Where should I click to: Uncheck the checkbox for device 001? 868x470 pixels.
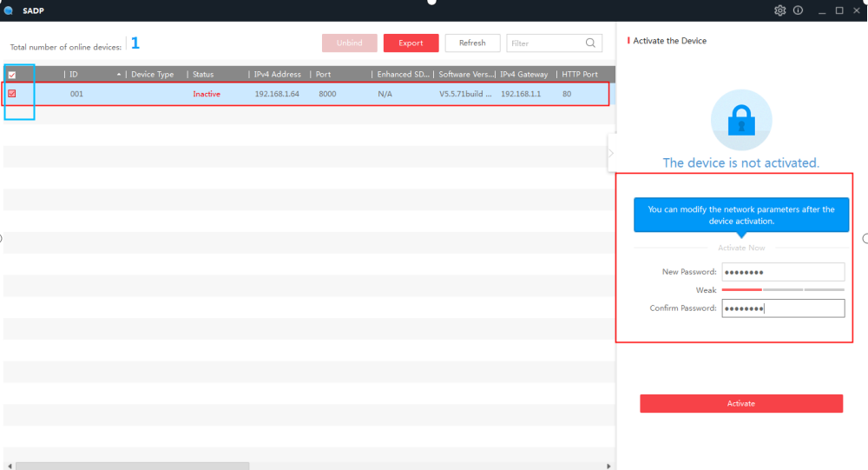[x=12, y=94]
